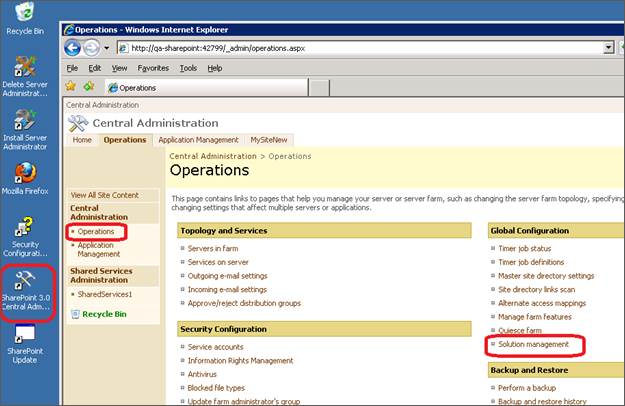Open the Tools menu

pyautogui.click(x=188, y=68)
